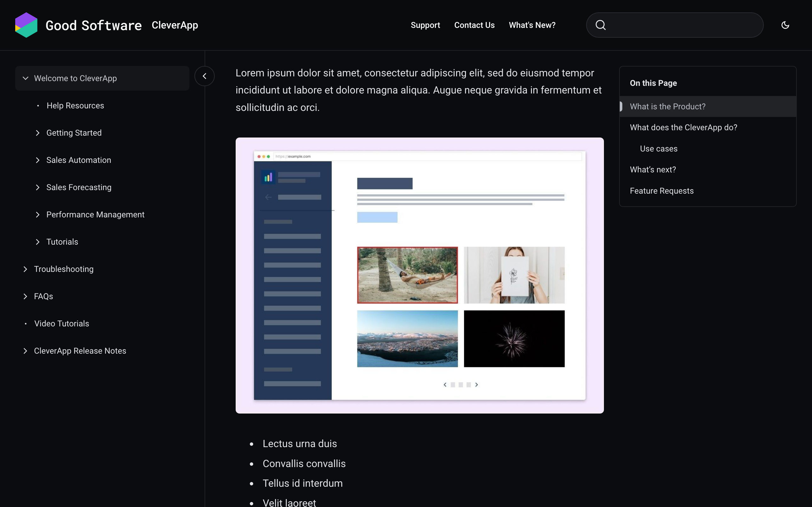Expand the Getting Started section
Image resolution: width=812 pixels, height=507 pixels.
point(37,133)
